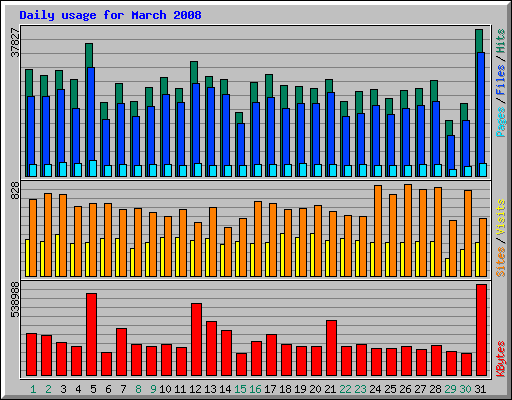Select the orange visits bar for day 26
The height and width of the screenshot is (400, 512).
[x=408, y=230]
